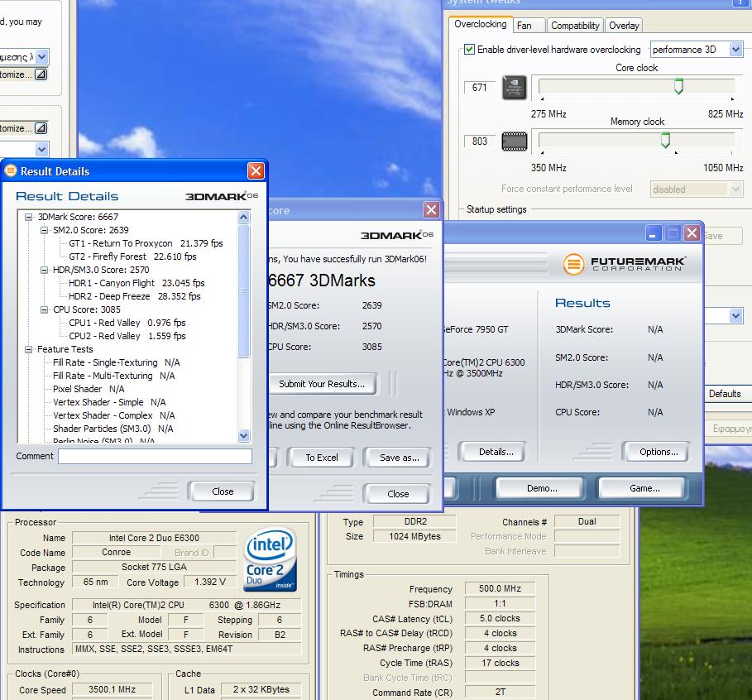Collapse the CPU Score node
Viewport: 752px width, 700px height.
[x=44, y=310]
